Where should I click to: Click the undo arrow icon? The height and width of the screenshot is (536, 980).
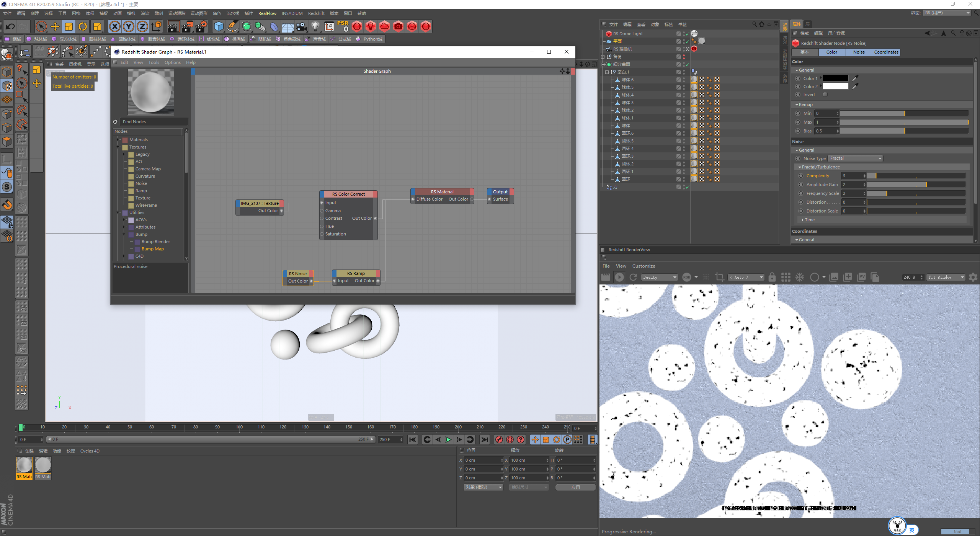click(10, 26)
